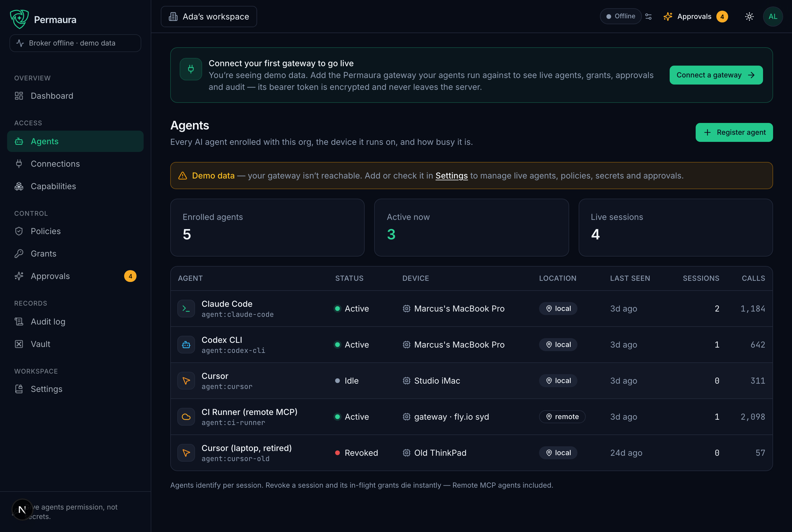Click Register agent button
Screen dimensions: 792x532
click(x=734, y=132)
